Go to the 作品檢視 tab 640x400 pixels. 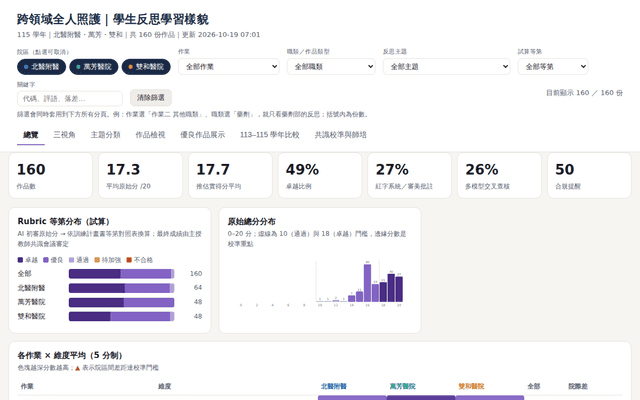[x=150, y=135]
